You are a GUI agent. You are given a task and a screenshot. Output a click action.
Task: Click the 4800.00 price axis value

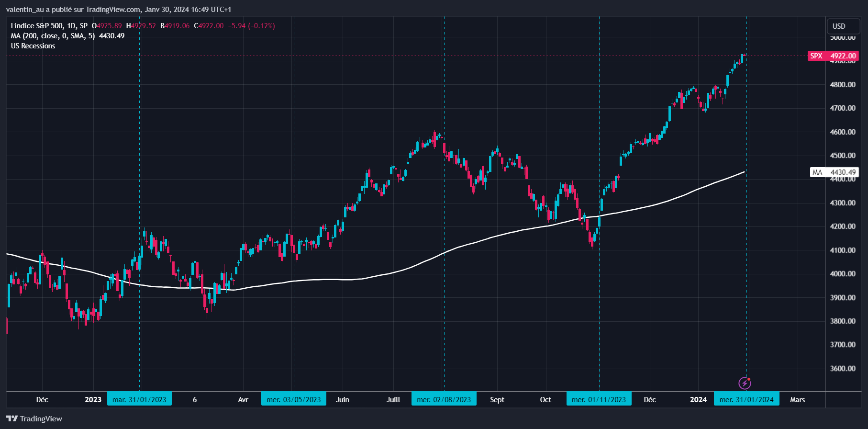click(x=843, y=84)
